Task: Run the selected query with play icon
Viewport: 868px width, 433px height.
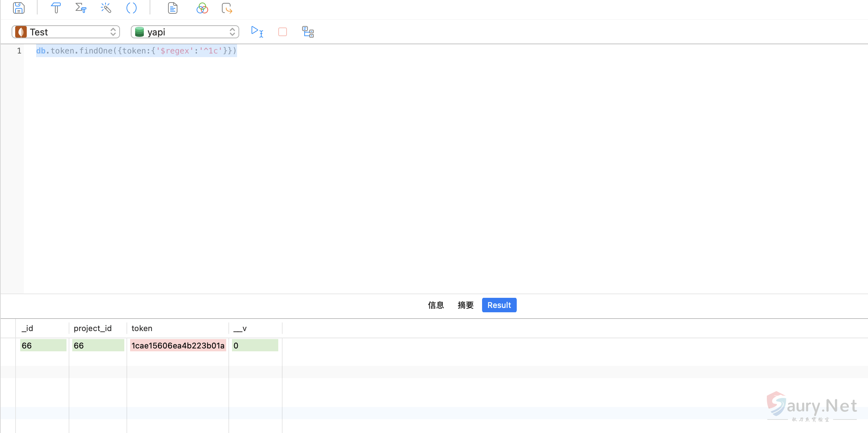Action: (257, 31)
